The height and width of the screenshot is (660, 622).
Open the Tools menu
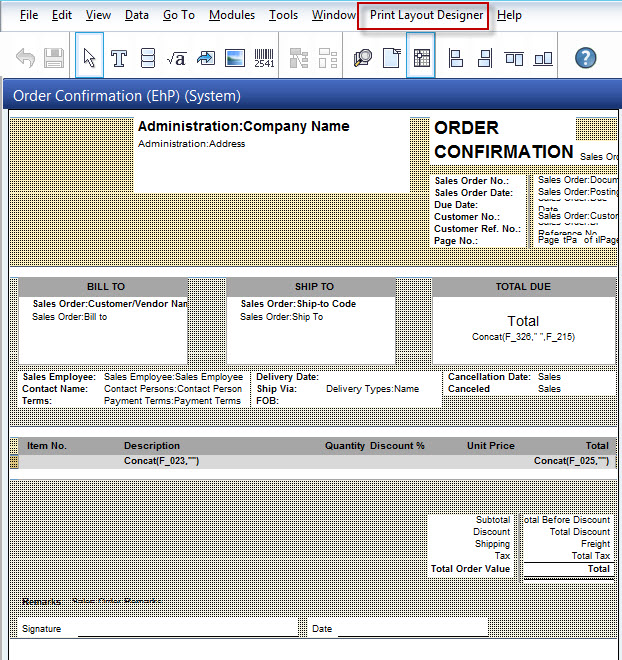click(x=284, y=15)
